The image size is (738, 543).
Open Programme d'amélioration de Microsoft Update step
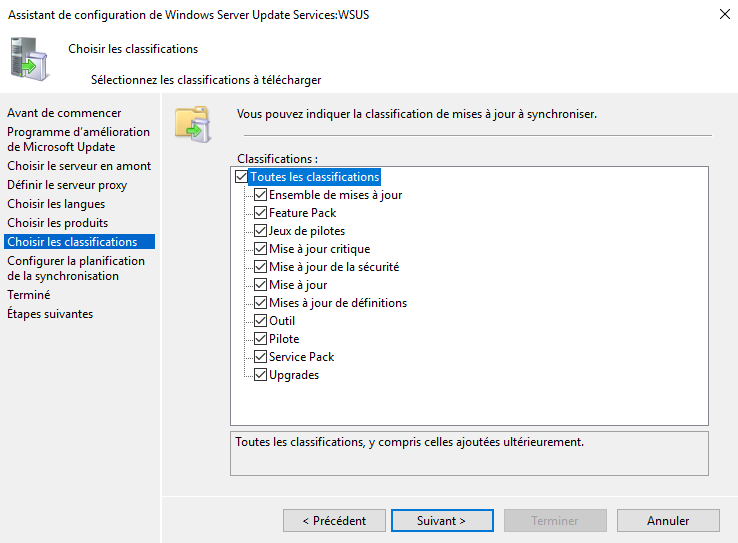coord(78,139)
